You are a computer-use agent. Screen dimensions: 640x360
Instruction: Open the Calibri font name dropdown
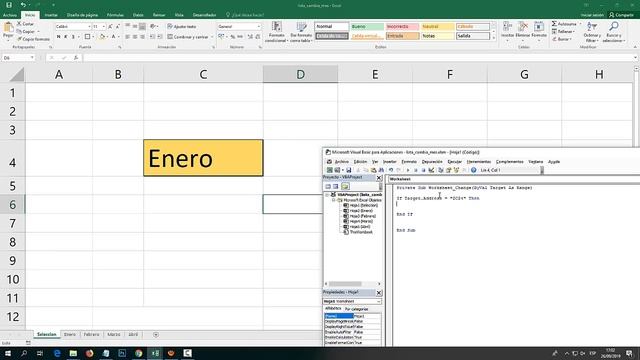pos(89,27)
